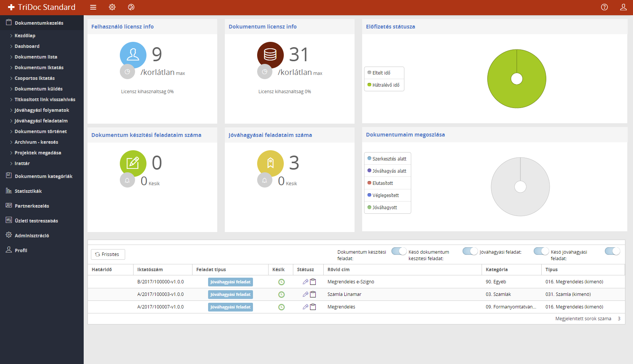Viewport: 633px width, 364px height.
Task: Click the yellow approval tasks bookmark icon
Action: pos(270,163)
